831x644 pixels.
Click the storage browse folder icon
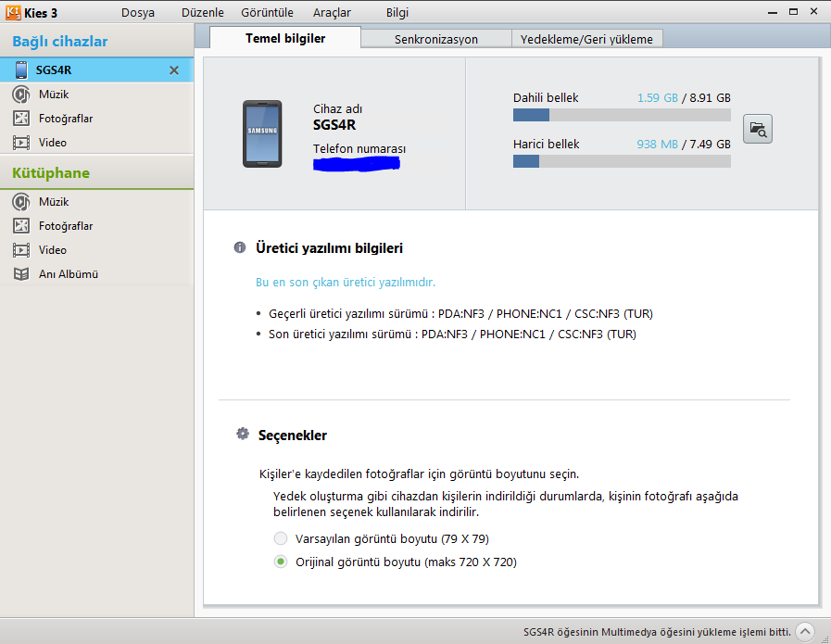[x=758, y=130]
